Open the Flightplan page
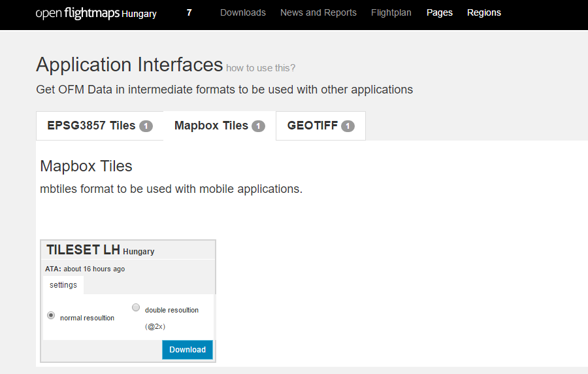The image size is (588, 374). click(391, 12)
